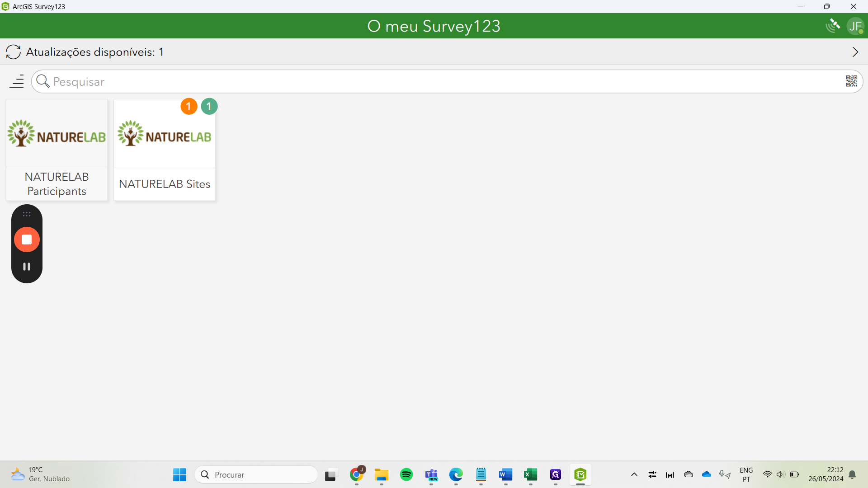
Task: Open the NATURELAB Participants survey
Action: [57, 150]
